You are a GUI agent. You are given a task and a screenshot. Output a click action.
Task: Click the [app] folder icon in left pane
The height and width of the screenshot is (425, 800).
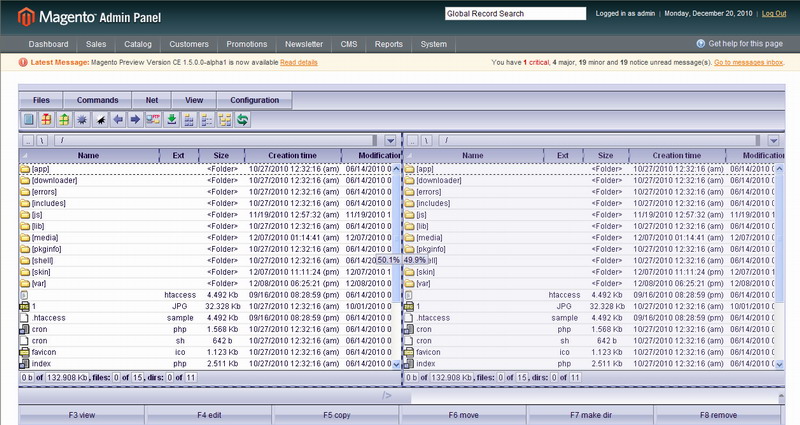tap(25, 169)
